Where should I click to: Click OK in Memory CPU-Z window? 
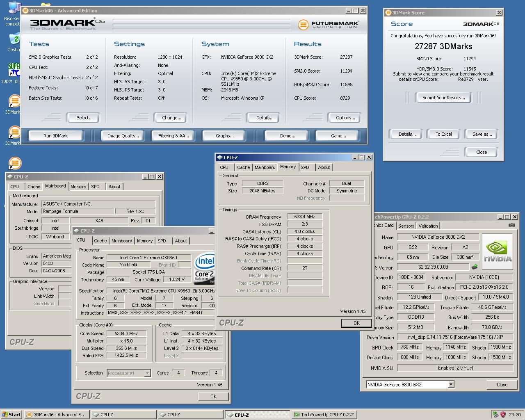pyautogui.click(x=356, y=323)
